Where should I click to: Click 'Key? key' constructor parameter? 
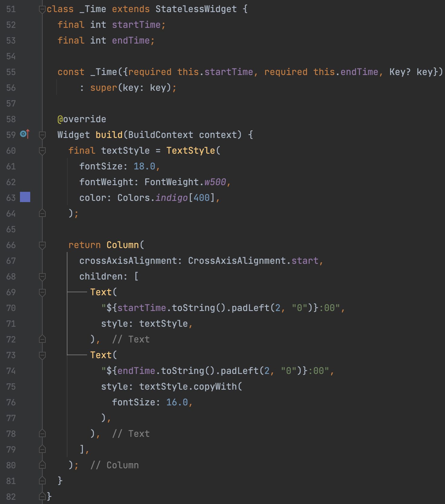[x=411, y=72]
